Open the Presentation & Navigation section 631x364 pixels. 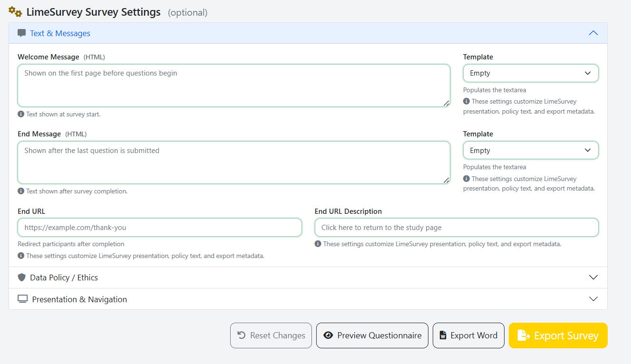point(308,299)
